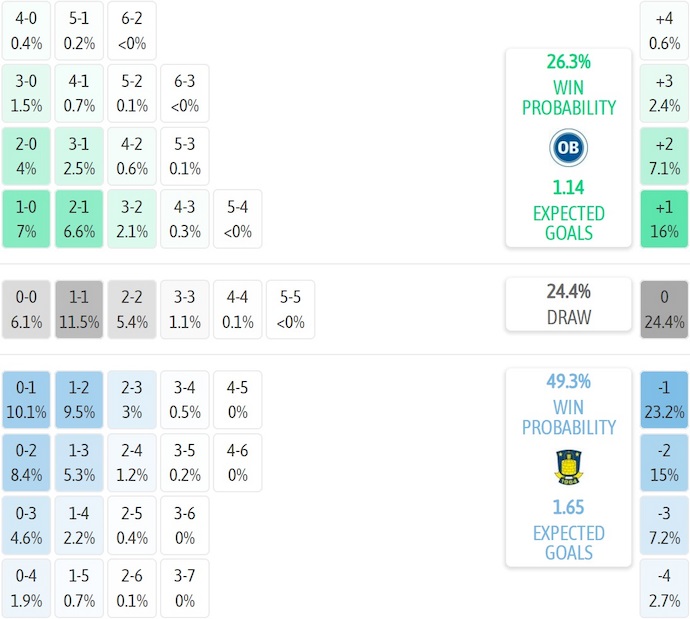Select the -1 goal margin box
Viewport: 690px width, 619px height.
[664, 400]
